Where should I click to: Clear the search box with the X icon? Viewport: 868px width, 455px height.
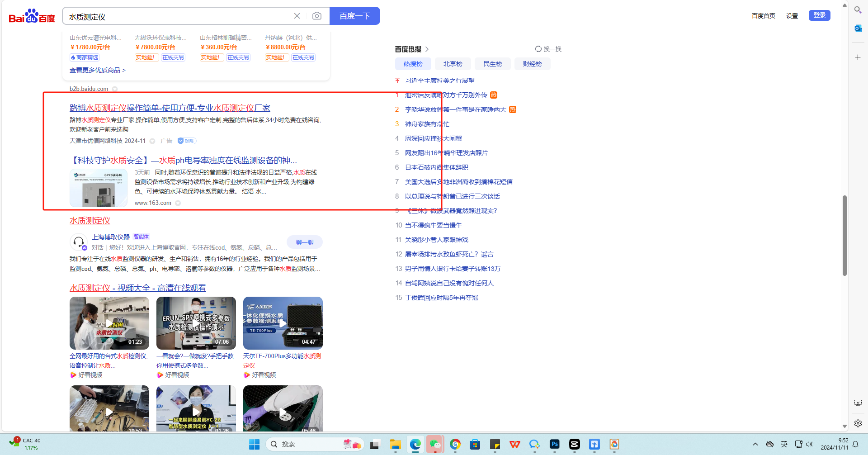coord(297,16)
